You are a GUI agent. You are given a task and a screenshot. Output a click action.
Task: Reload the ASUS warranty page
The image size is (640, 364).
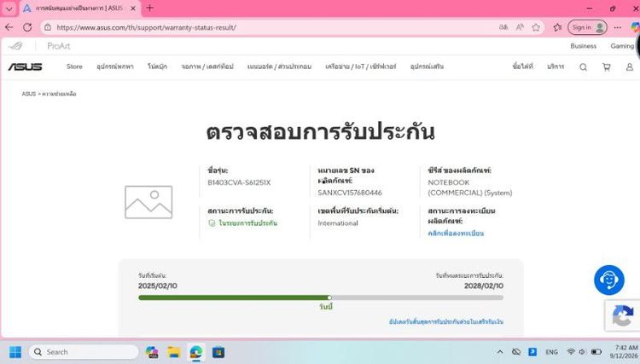click(27, 27)
